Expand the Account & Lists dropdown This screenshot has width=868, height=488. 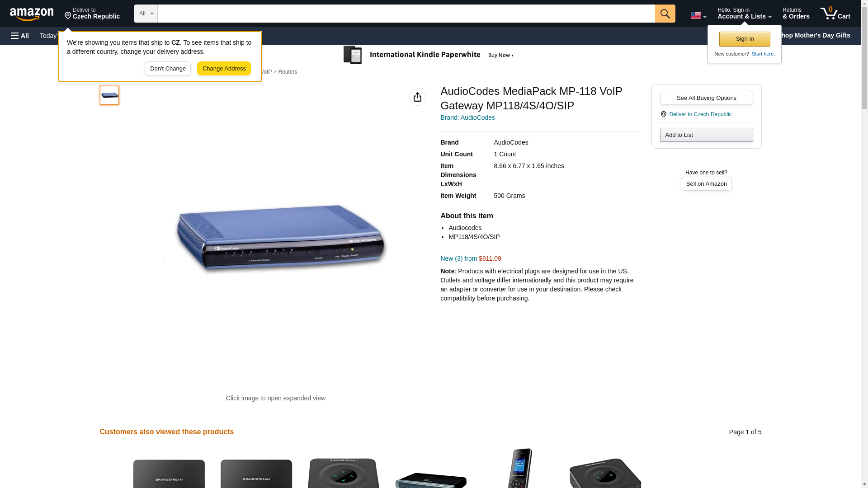coord(744,14)
